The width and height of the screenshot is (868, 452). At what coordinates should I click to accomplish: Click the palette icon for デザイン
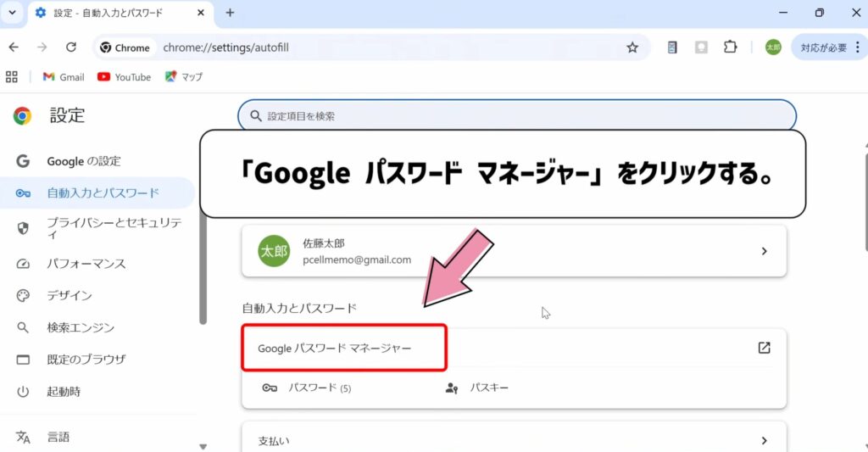click(23, 295)
